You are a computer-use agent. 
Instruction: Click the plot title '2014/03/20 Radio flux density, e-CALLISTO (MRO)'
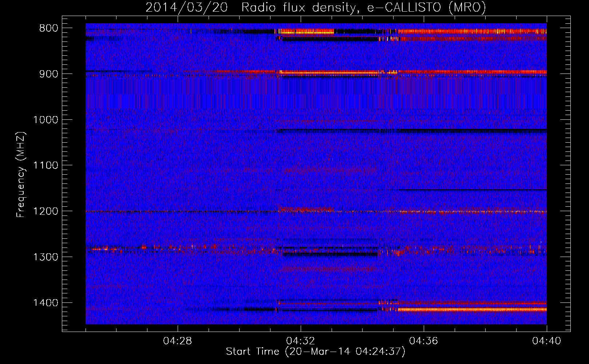click(x=316, y=7)
